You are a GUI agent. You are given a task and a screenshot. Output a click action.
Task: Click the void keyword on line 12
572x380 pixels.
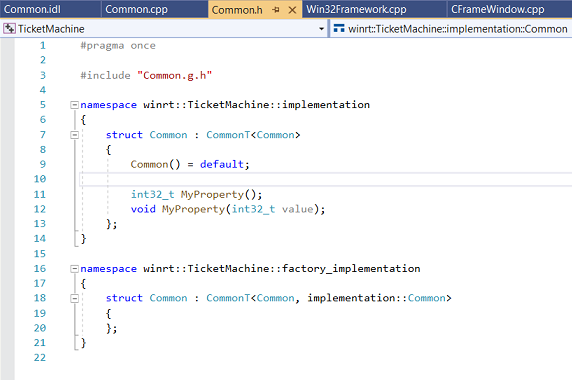click(143, 209)
